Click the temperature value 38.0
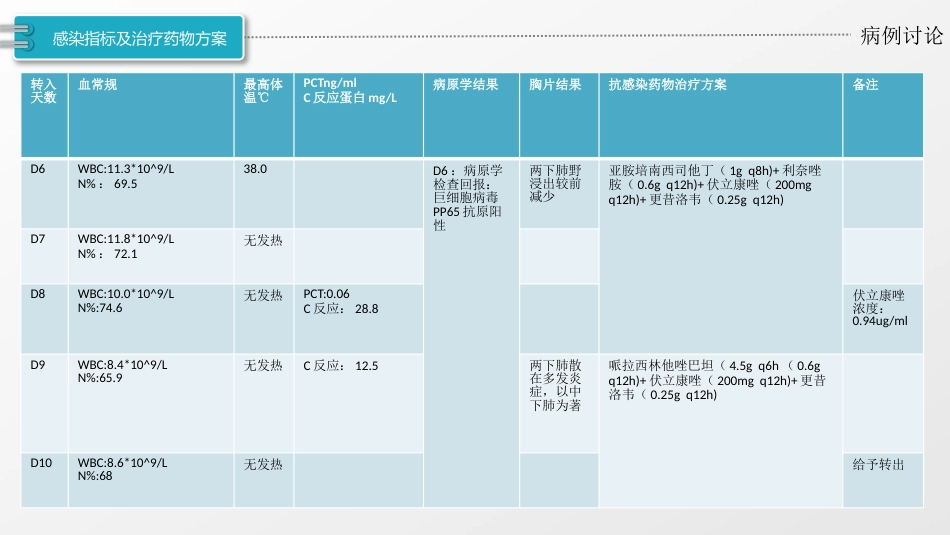Viewport: 950px width, 535px height. tap(255, 169)
